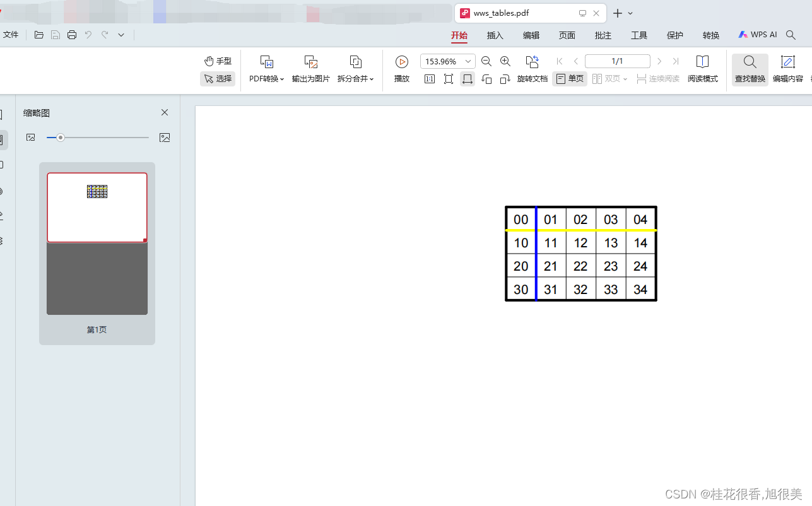
Task: Open the WPS AI assistant
Action: [758, 35]
